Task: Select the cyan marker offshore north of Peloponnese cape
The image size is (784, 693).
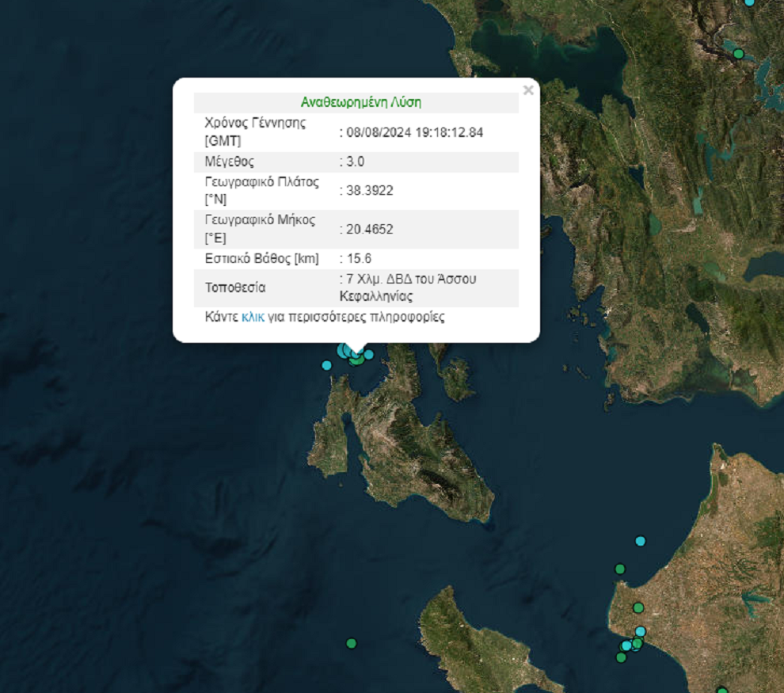Action: pos(641,541)
